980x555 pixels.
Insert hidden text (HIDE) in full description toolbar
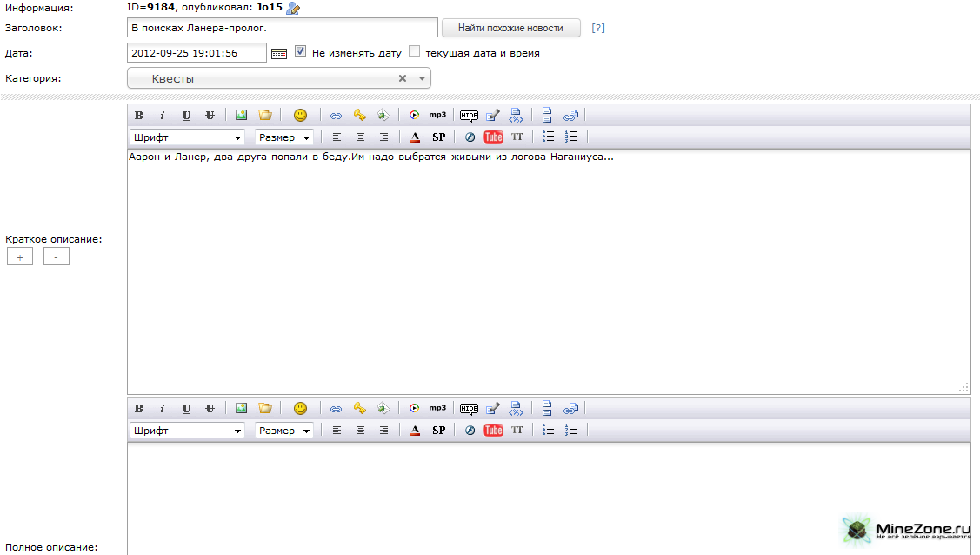point(469,408)
